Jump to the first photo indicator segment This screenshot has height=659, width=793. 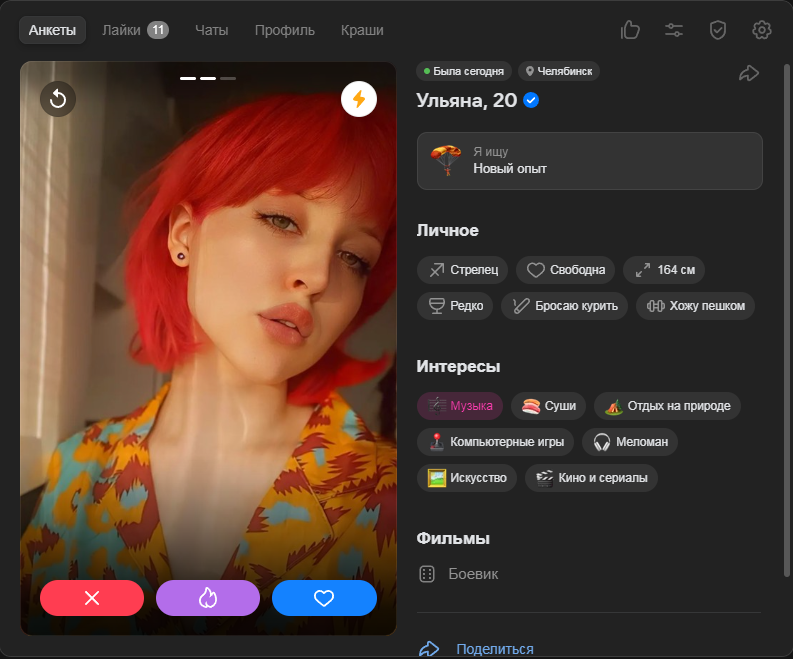[188, 78]
